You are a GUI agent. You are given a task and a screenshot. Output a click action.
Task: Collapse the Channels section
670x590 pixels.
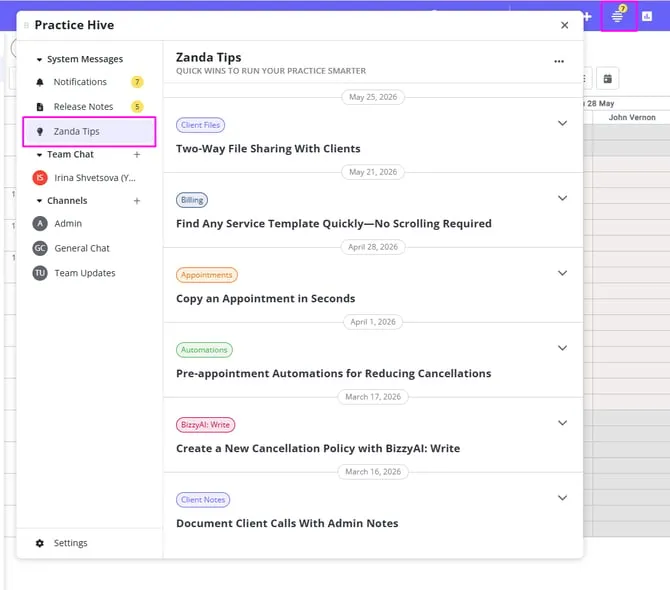(39, 201)
